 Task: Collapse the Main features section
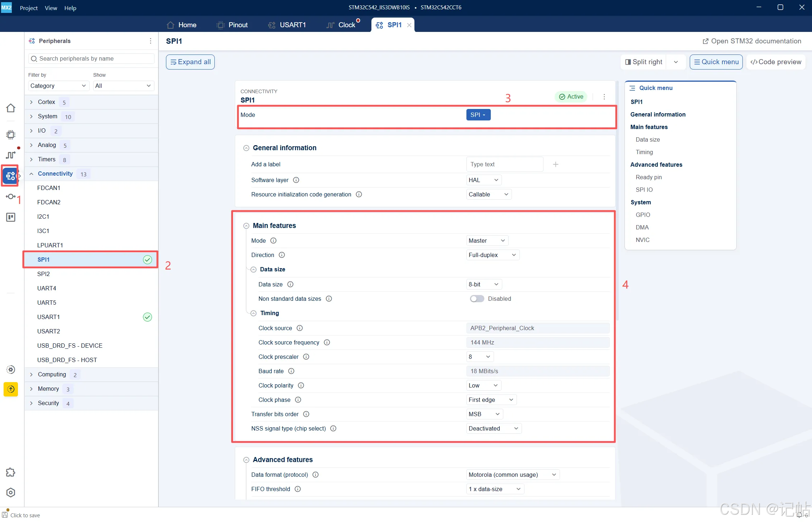click(246, 225)
